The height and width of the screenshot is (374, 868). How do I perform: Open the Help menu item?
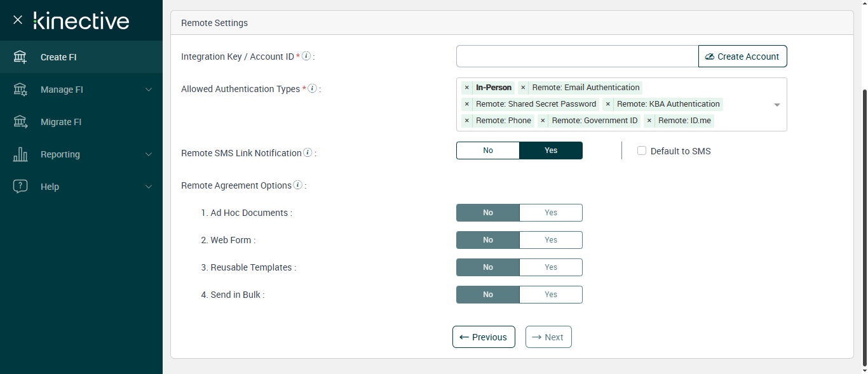50,187
